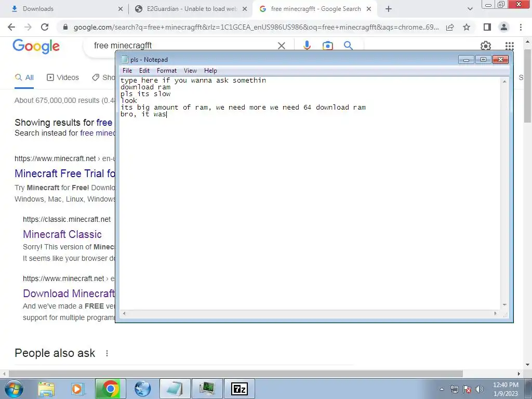The width and height of the screenshot is (532, 399).
Task: Click after "bro, it was" text
Action: (x=167, y=114)
